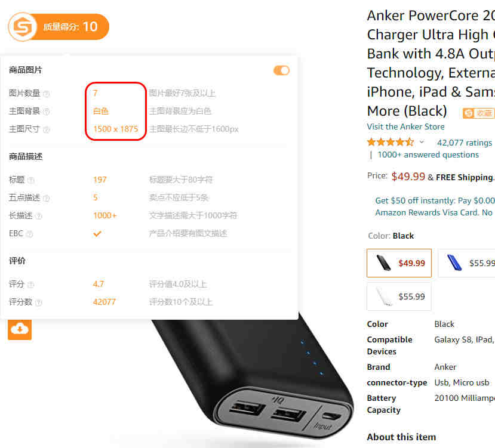Click the help icon beside 主图尺寸

[47, 129]
